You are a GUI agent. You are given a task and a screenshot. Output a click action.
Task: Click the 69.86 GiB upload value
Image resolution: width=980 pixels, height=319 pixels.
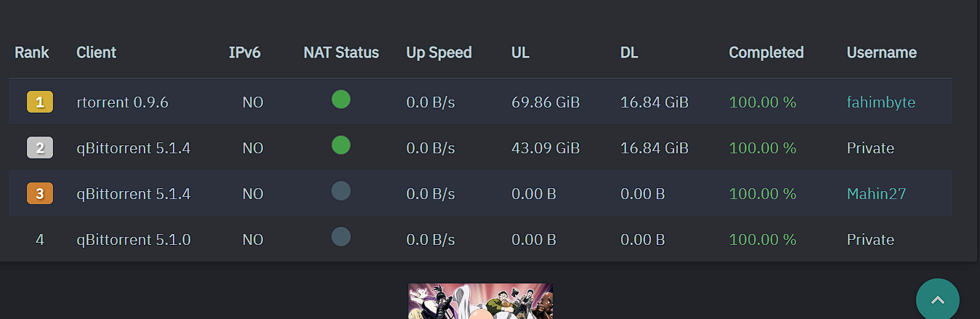546,102
